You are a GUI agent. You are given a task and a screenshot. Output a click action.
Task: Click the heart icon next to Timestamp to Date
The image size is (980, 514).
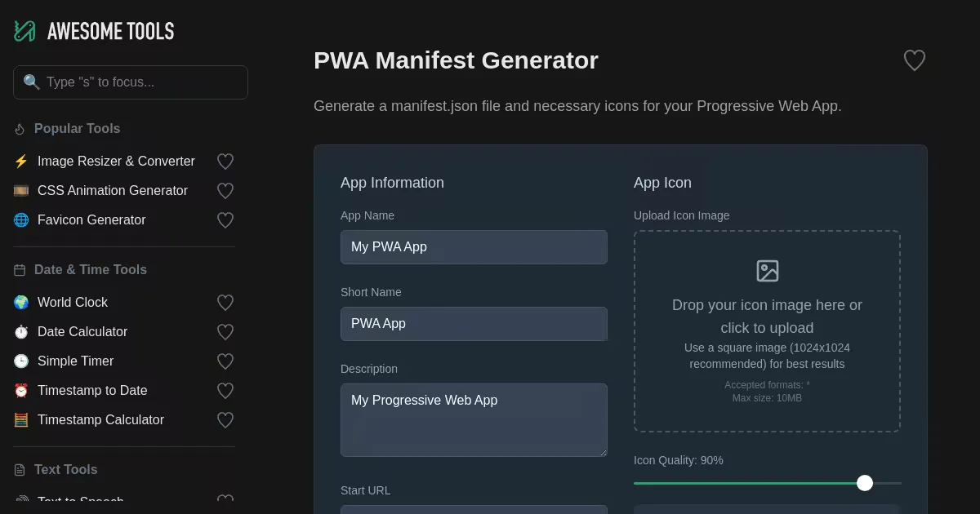(225, 391)
